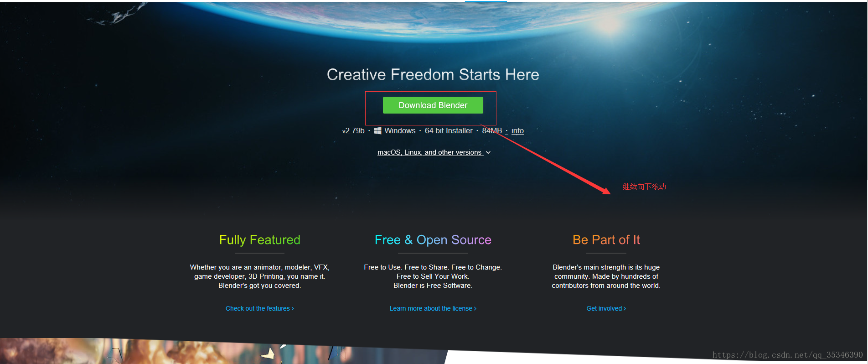
Task: Click the 84MB file size text
Action: (x=492, y=131)
